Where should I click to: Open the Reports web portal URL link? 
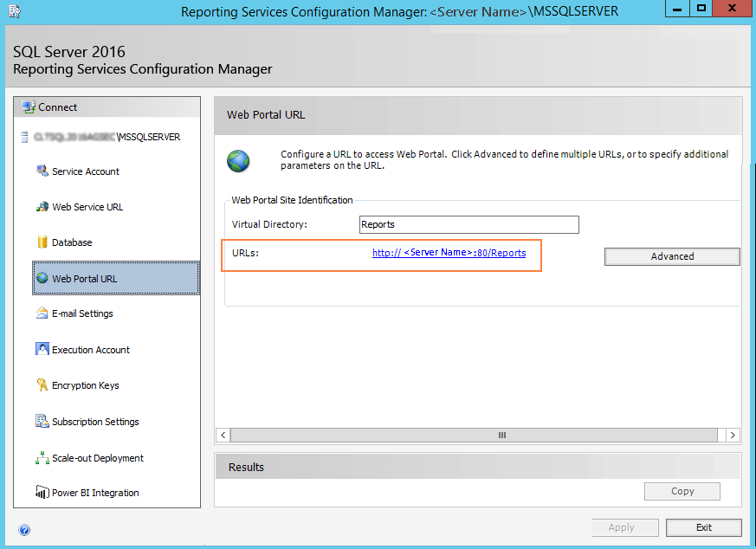pos(449,253)
